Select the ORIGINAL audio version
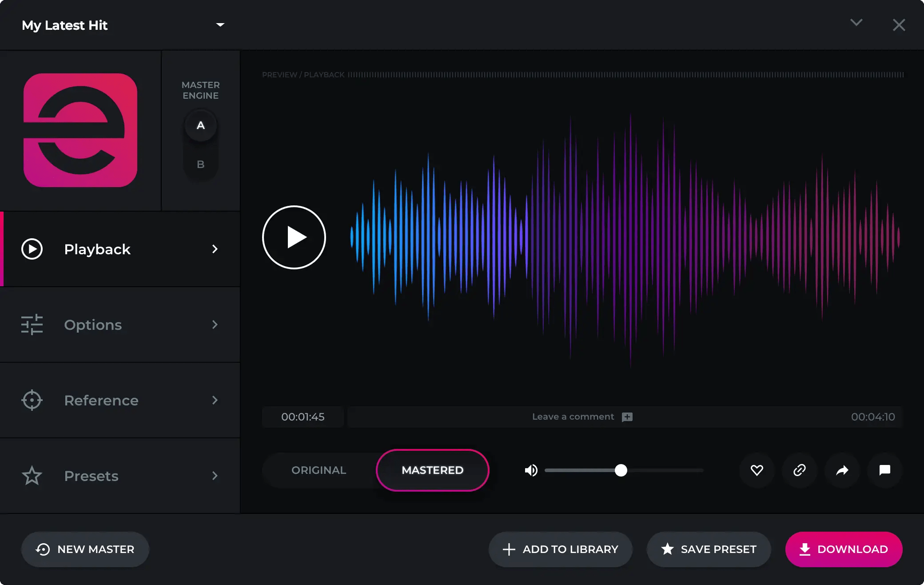 319,470
